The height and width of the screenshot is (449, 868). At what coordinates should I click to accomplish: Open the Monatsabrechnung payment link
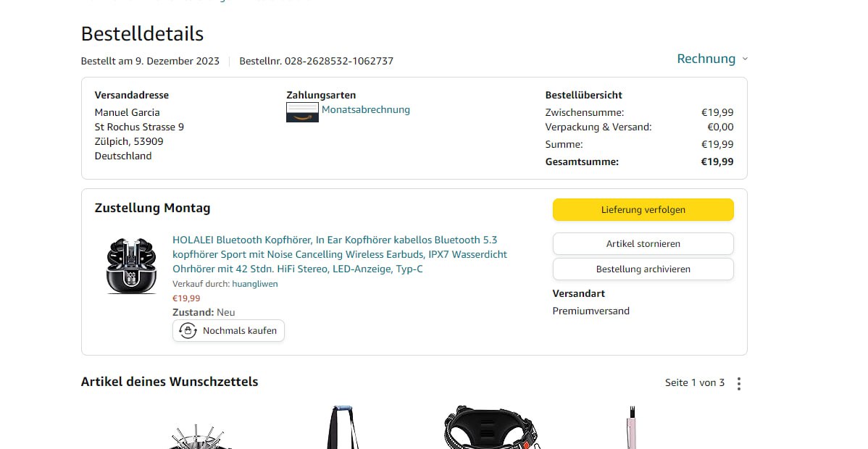pyautogui.click(x=366, y=109)
